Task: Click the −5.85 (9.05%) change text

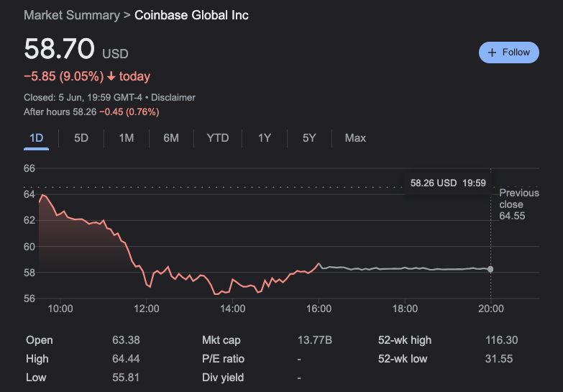Action: (63, 76)
